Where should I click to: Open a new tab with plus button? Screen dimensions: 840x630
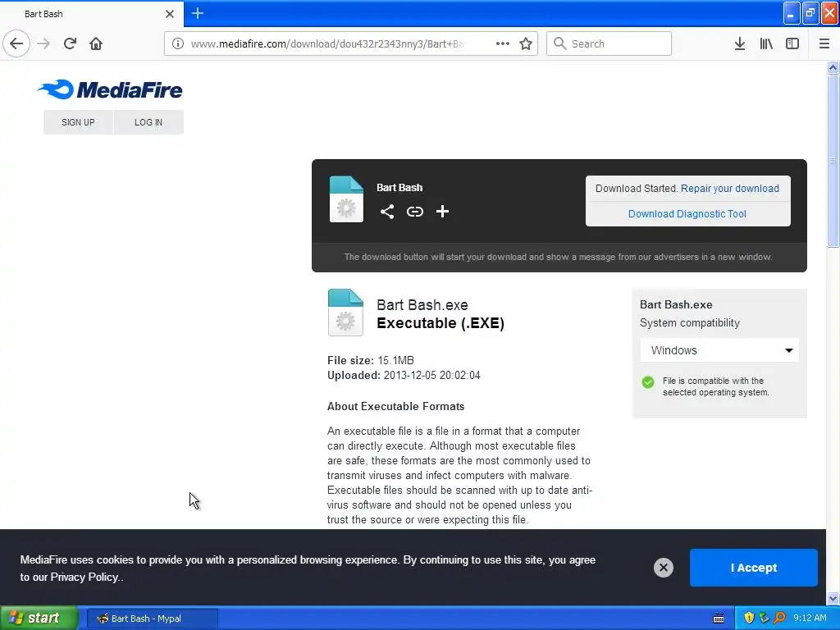[197, 13]
